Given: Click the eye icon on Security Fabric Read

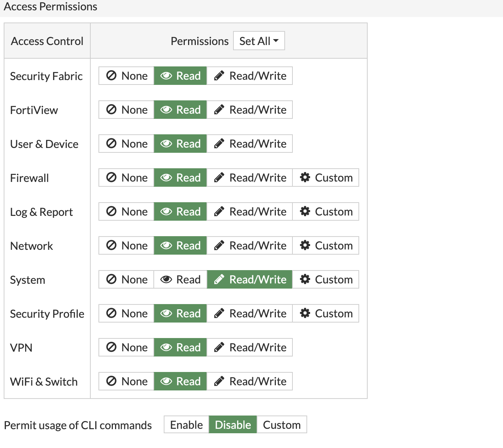Looking at the screenshot, I should click(x=166, y=76).
